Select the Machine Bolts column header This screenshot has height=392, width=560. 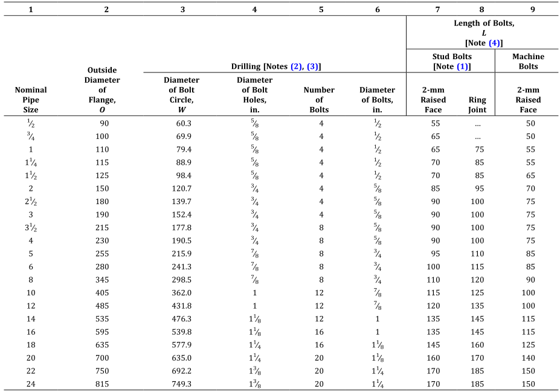point(528,61)
